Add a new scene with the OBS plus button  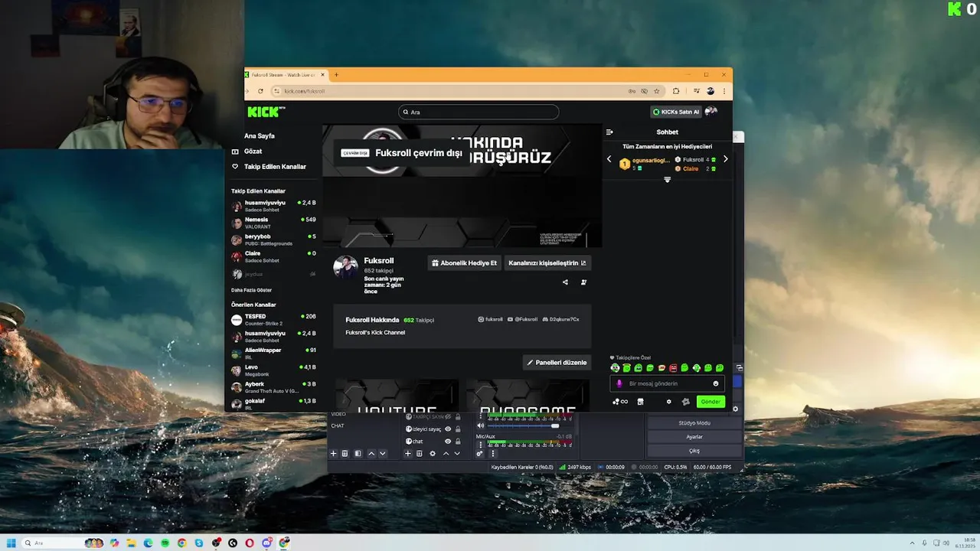[333, 454]
